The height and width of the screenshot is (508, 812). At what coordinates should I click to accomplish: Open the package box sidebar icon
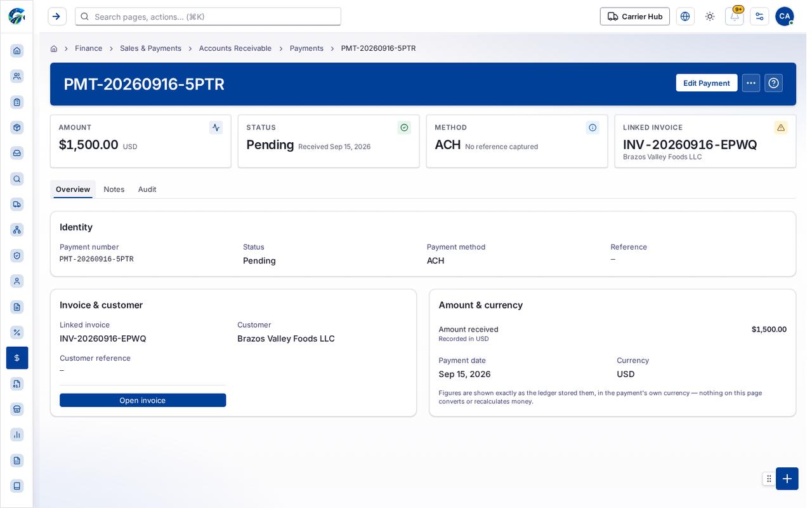[x=17, y=128]
